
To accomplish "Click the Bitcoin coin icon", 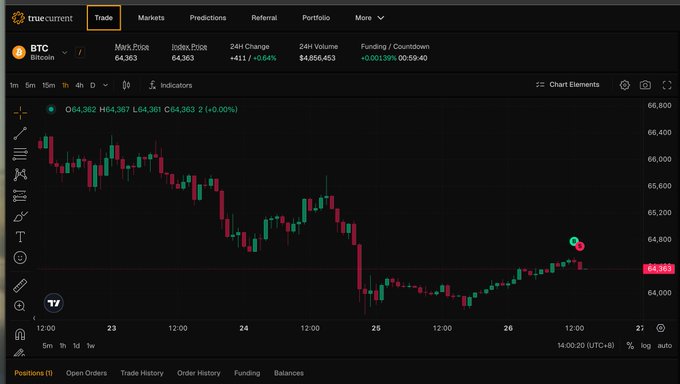I will 19,53.
